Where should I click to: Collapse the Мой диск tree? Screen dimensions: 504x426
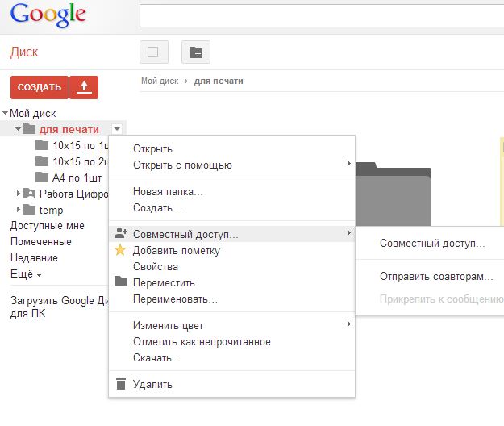(5, 113)
